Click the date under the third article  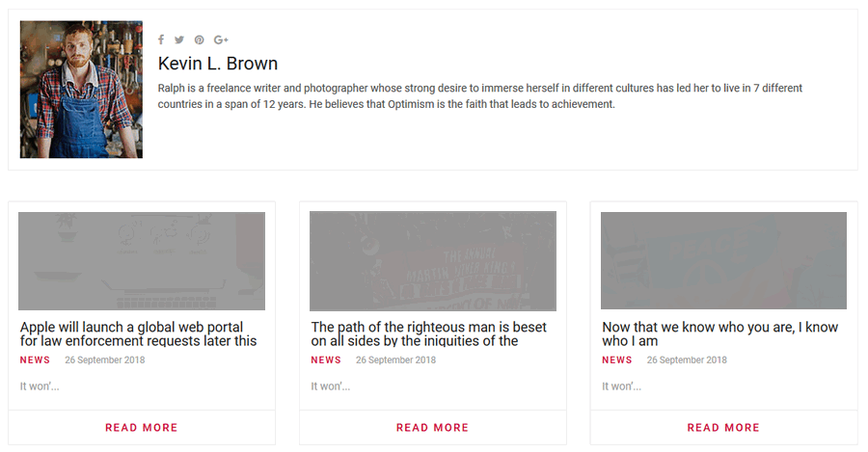(687, 360)
